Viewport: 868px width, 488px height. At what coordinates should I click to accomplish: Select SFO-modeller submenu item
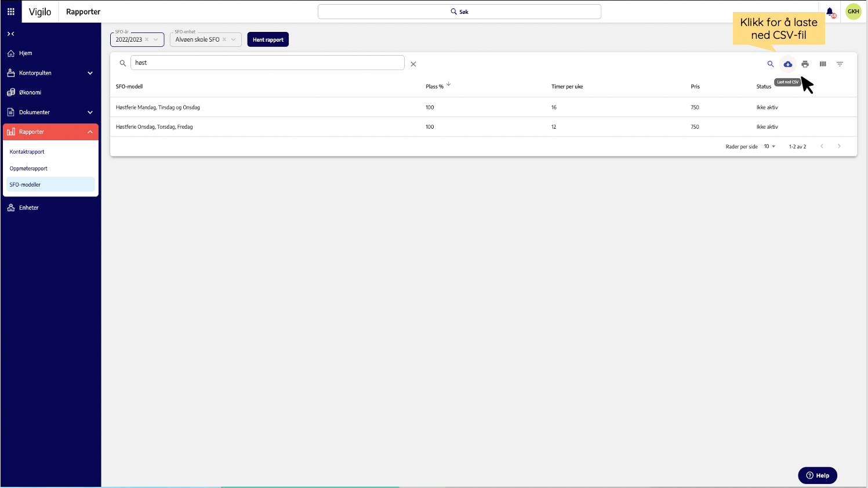click(x=50, y=184)
